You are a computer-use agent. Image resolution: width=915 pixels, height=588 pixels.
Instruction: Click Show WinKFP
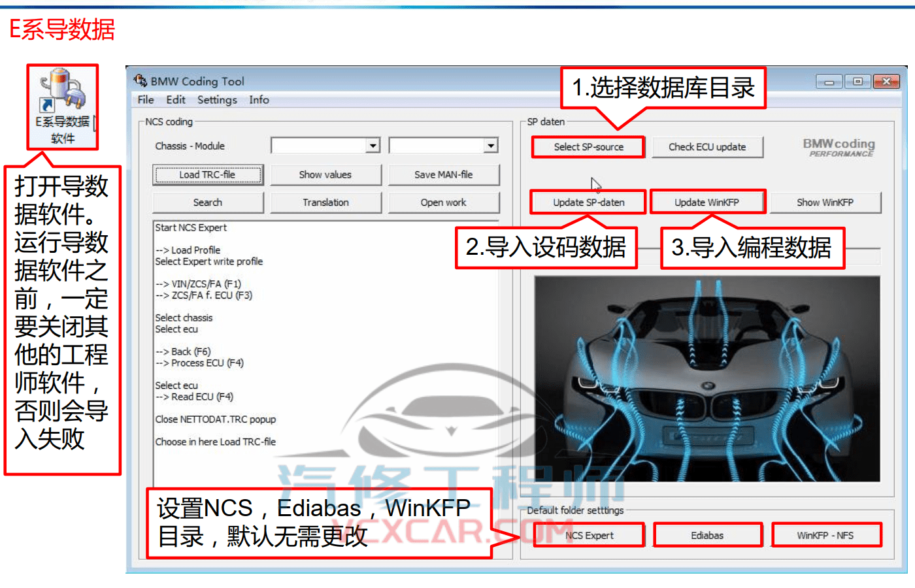[826, 202]
